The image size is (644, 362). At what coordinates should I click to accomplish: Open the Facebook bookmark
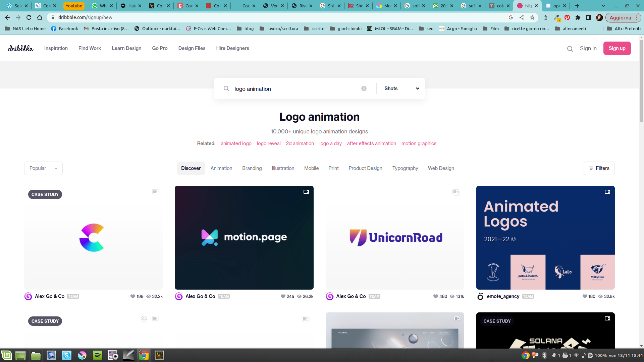point(64,28)
